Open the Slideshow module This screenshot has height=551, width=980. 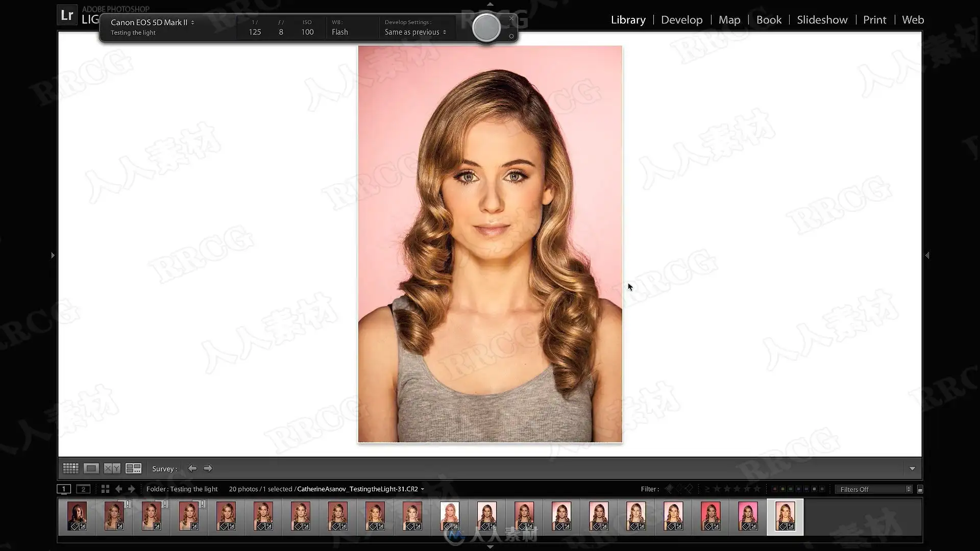click(822, 20)
